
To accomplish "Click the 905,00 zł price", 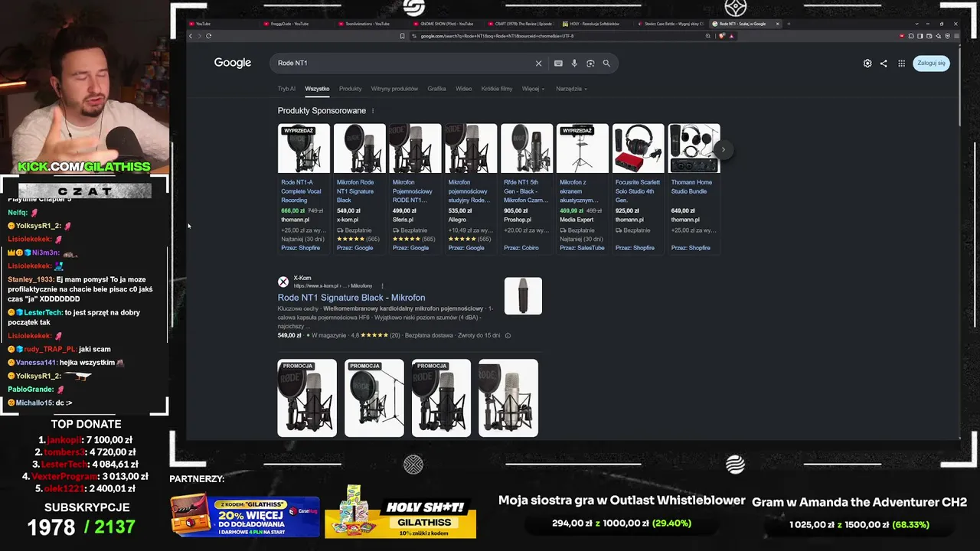I will (515, 210).
